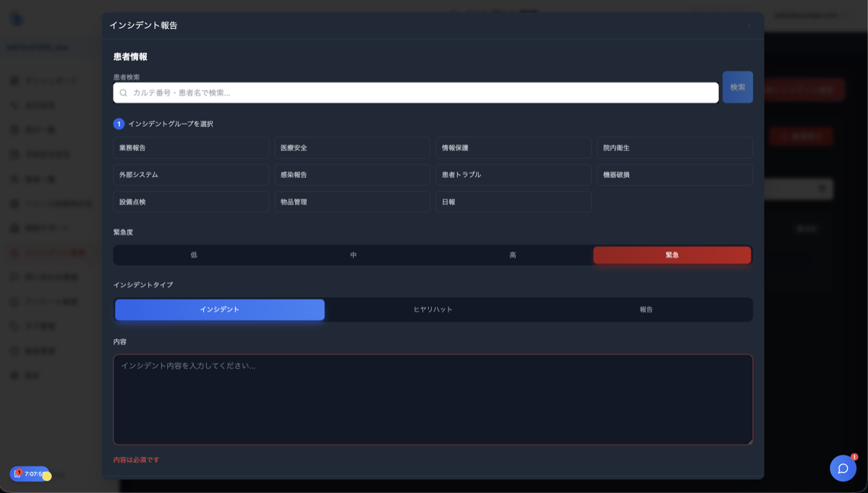Image resolution: width=868 pixels, height=493 pixels.
Task: Switch to the 報告 incident type tab
Action: point(646,309)
